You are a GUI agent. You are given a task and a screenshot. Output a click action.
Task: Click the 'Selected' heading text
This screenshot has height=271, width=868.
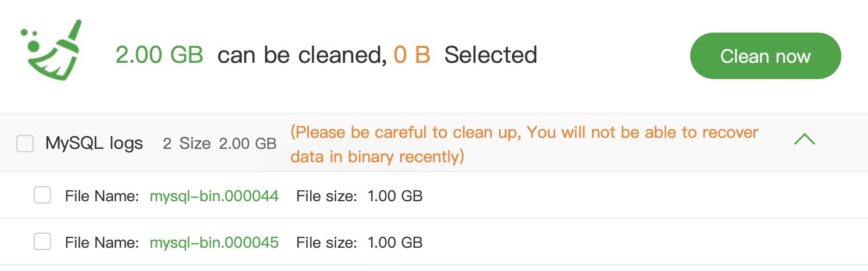[x=490, y=55]
